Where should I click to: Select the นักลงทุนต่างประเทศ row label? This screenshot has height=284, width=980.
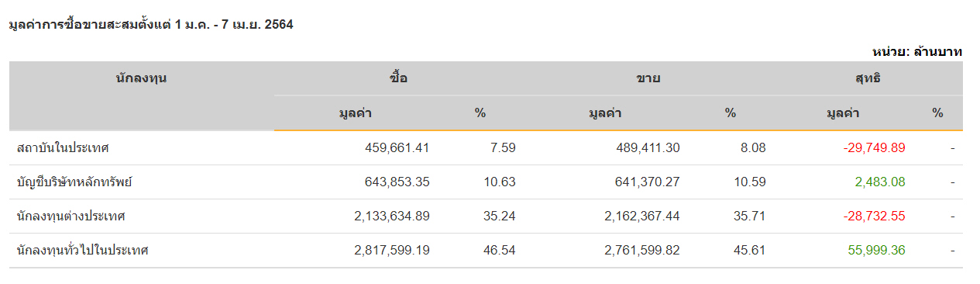pyautogui.click(x=70, y=216)
